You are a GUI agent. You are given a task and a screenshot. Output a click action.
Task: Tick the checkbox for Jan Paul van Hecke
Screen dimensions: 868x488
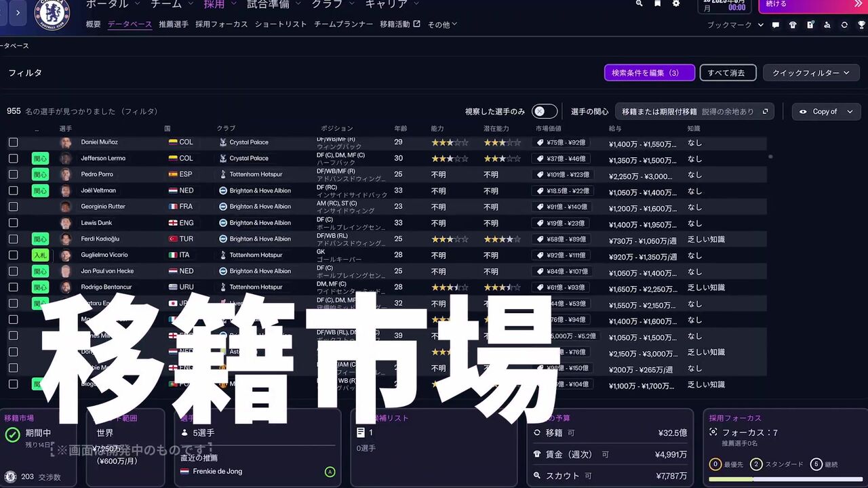point(13,271)
